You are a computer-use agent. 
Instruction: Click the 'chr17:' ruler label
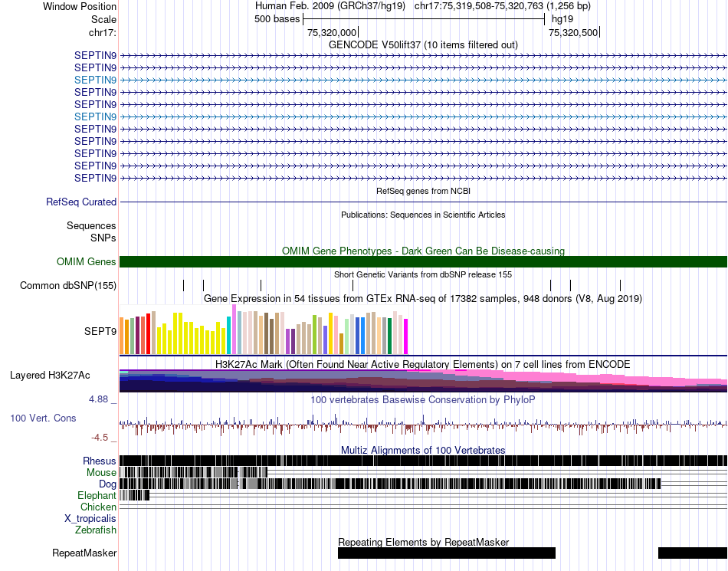click(x=103, y=32)
